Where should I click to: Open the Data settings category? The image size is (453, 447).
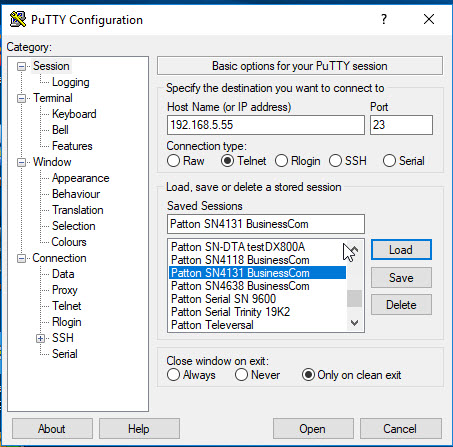point(63,274)
